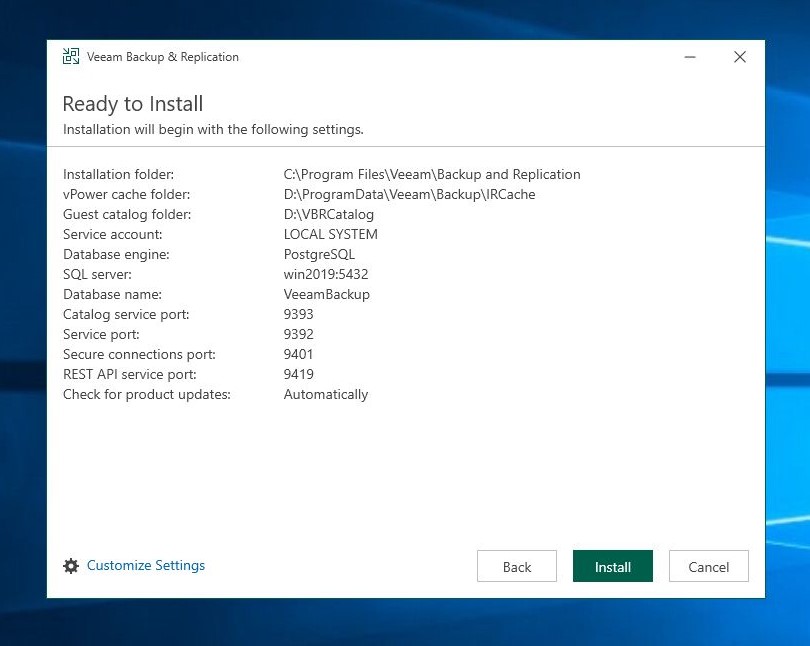This screenshot has height=646, width=810.
Task: Click the 'Service port:' label
Action: click(101, 335)
